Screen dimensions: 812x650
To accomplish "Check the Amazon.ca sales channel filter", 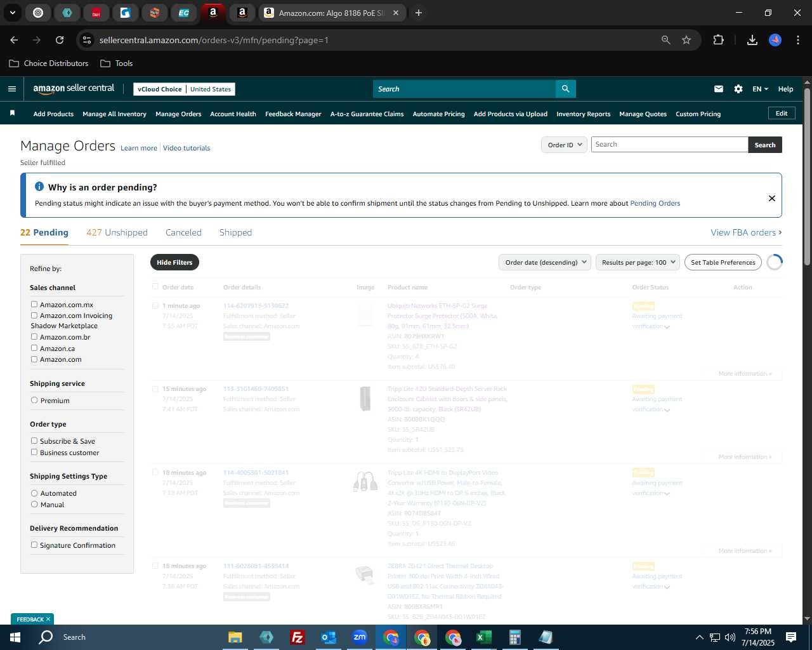I will tap(34, 348).
